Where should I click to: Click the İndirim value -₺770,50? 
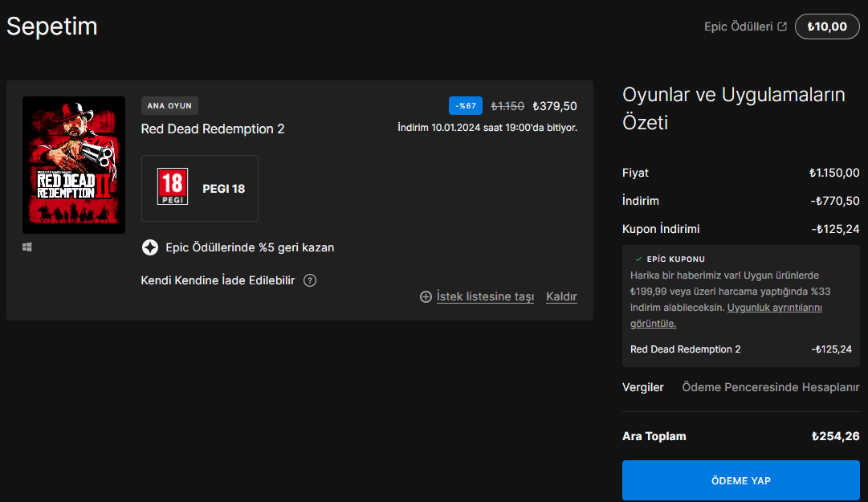point(835,201)
